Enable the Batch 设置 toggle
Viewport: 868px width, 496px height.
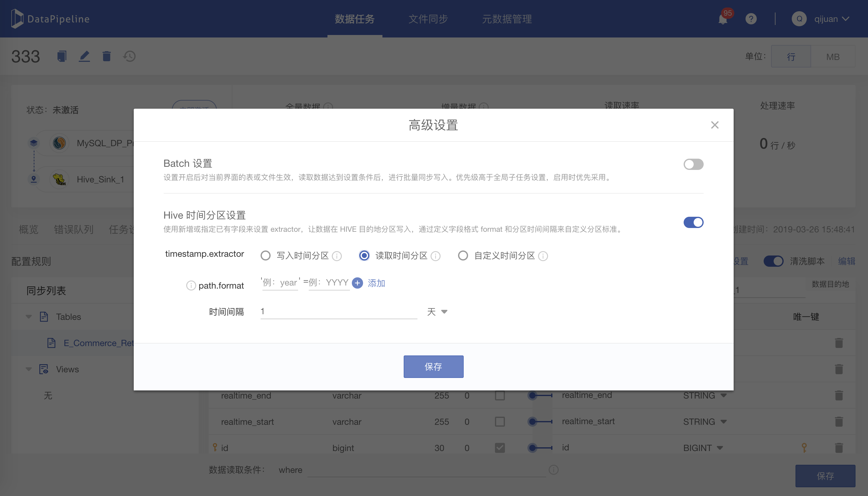pyautogui.click(x=693, y=164)
